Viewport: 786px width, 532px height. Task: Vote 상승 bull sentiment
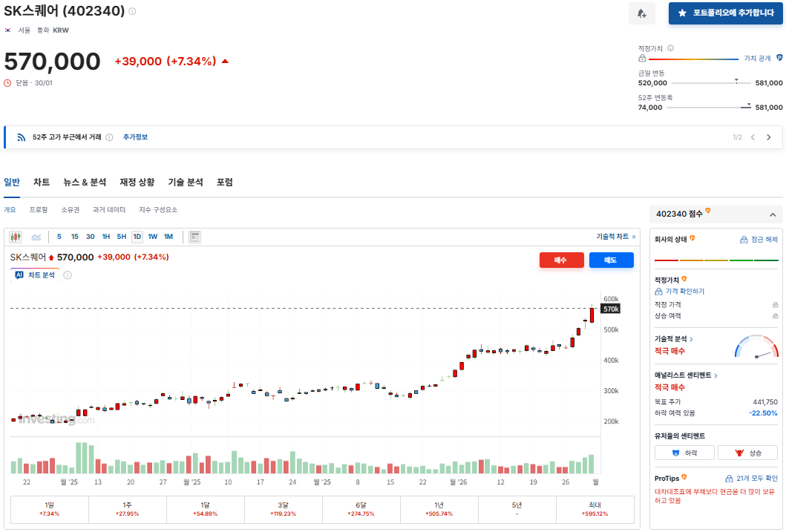coord(748,453)
